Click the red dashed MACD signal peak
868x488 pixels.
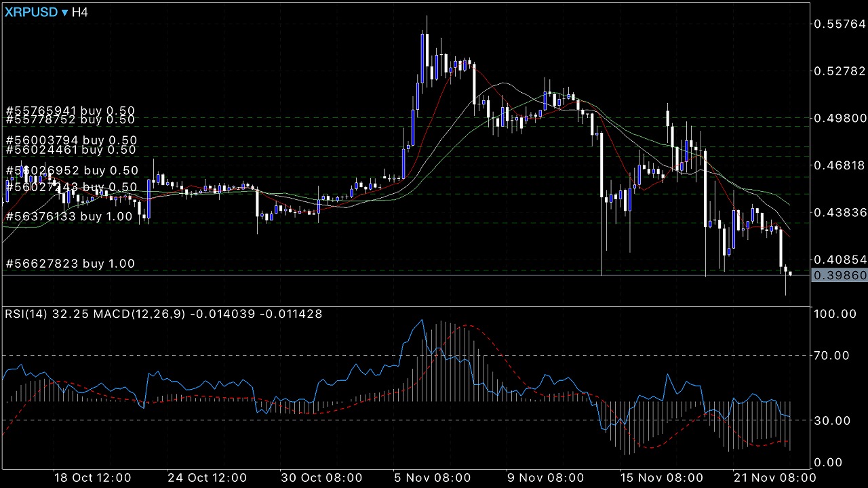click(467, 326)
